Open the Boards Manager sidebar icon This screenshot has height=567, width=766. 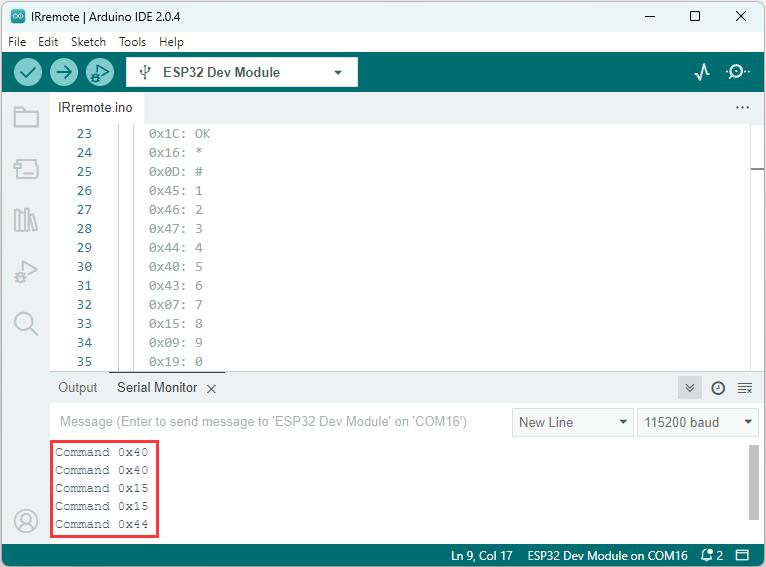tap(26, 169)
